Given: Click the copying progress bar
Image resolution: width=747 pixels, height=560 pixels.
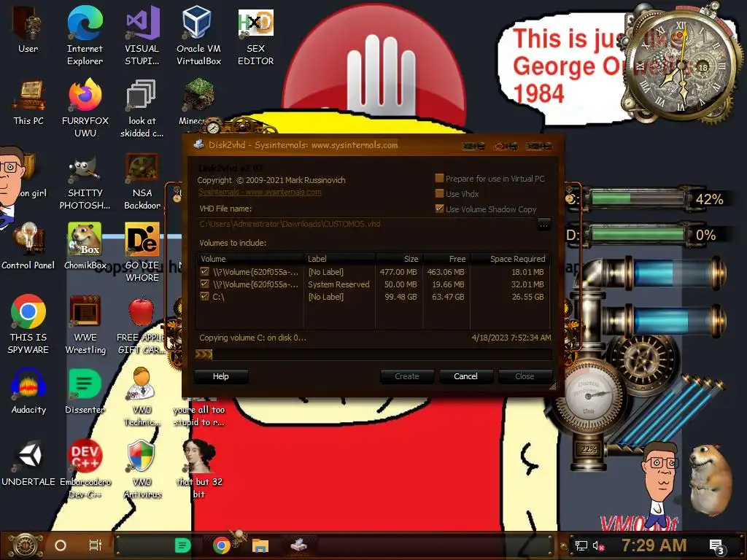Looking at the screenshot, I should (x=373, y=354).
